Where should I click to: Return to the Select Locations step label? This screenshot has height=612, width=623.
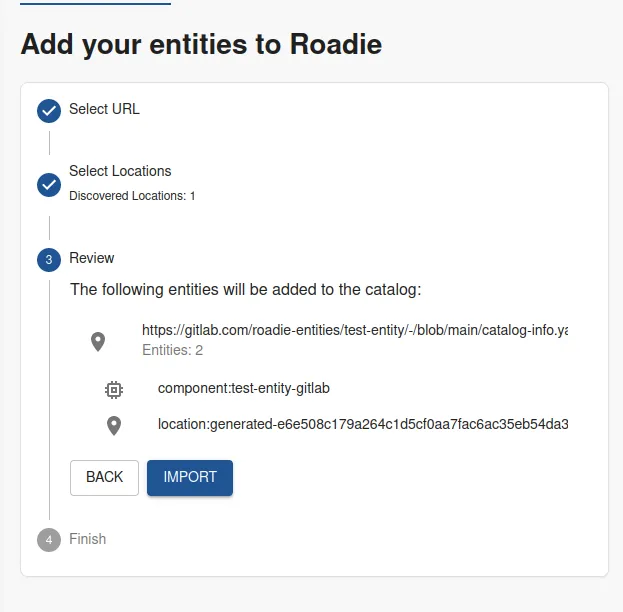[x=120, y=171]
